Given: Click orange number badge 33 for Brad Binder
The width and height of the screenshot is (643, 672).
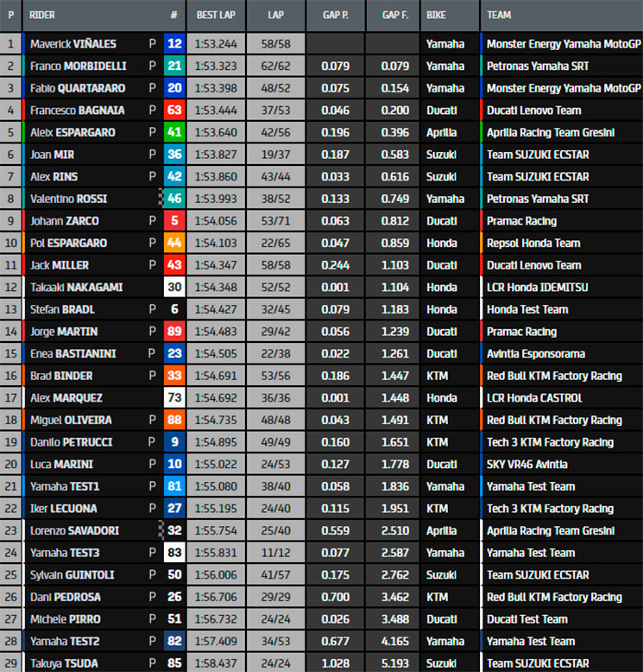Looking at the screenshot, I should click(174, 376).
